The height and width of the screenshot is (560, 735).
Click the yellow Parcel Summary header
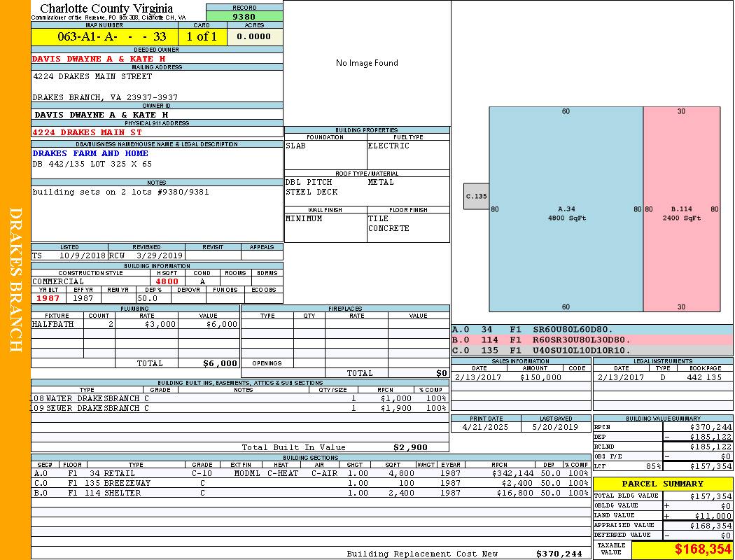(x=662, y=484)
